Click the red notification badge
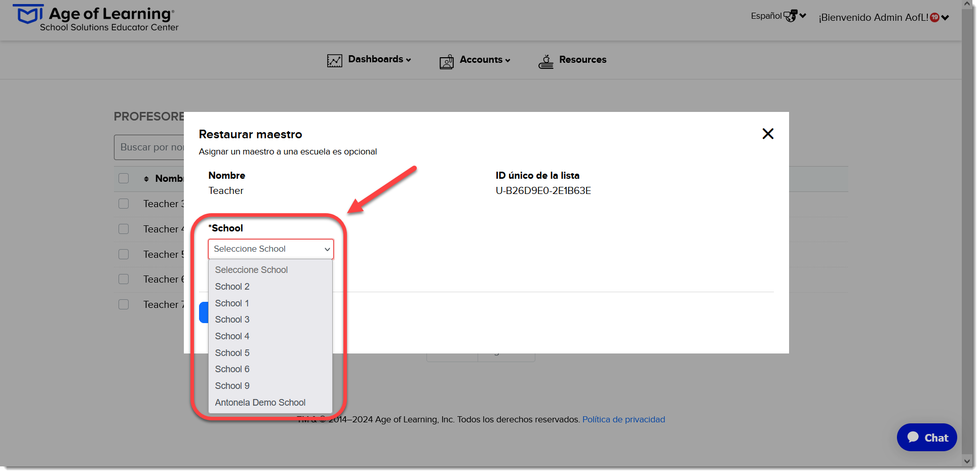 click(x=934, y=17)
